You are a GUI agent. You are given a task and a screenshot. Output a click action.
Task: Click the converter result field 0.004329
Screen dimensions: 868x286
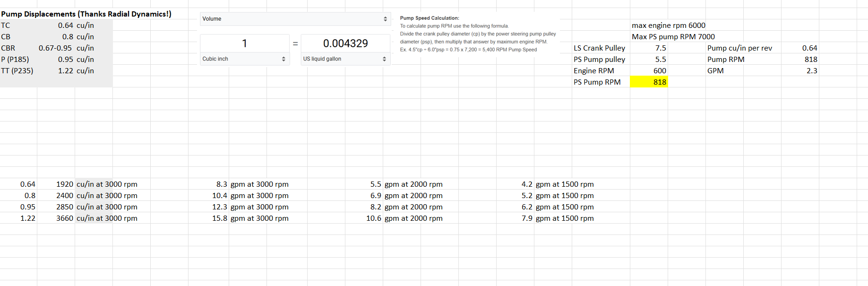coord(345,43)
